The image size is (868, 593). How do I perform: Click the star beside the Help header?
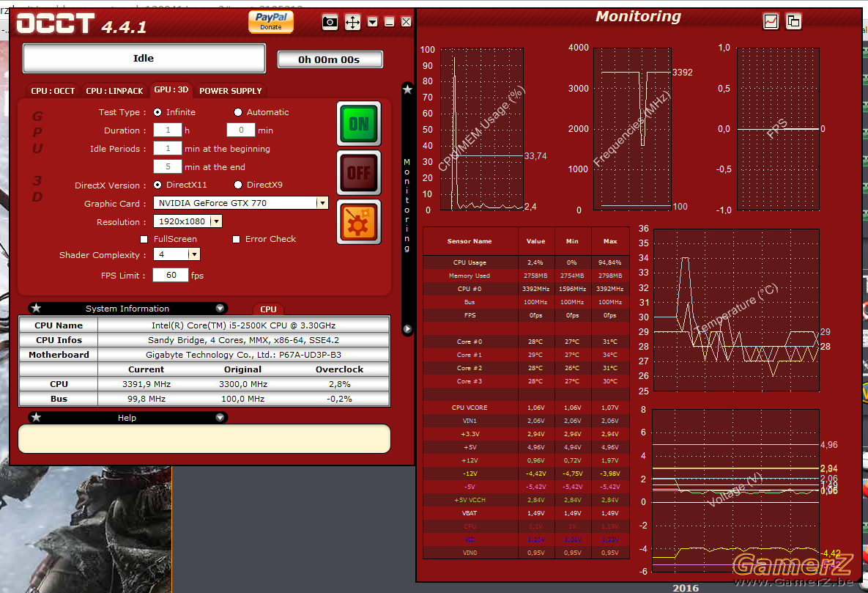36,417
